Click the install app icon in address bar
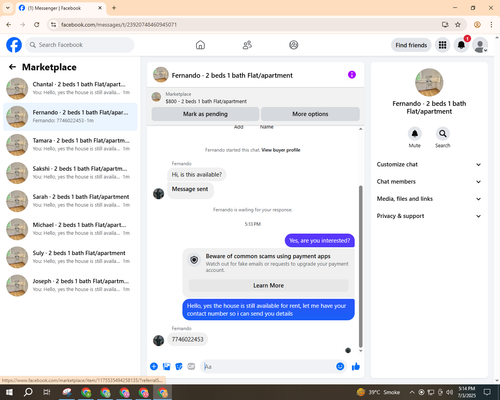The height and width of the screenshot is (400, 500). [x=445, y=25]
